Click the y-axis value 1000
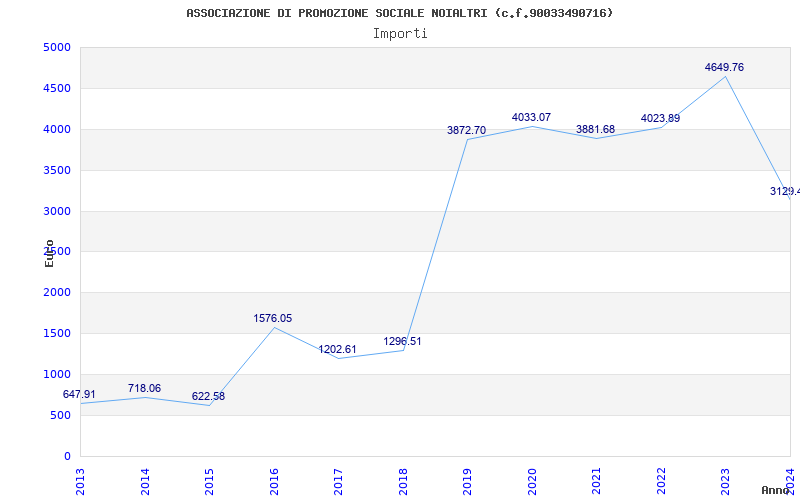The image size is (800, 500). pyautogui.click(x=57, y=374)
